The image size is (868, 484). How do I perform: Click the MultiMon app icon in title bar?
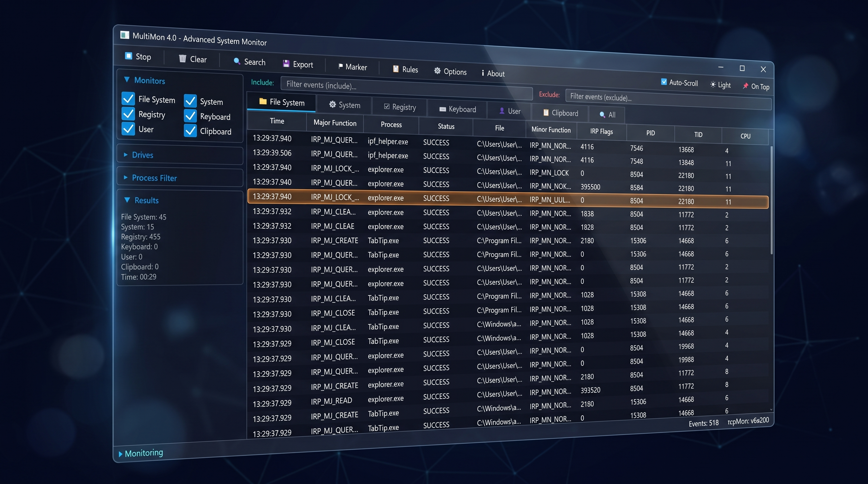pos(125,35)
